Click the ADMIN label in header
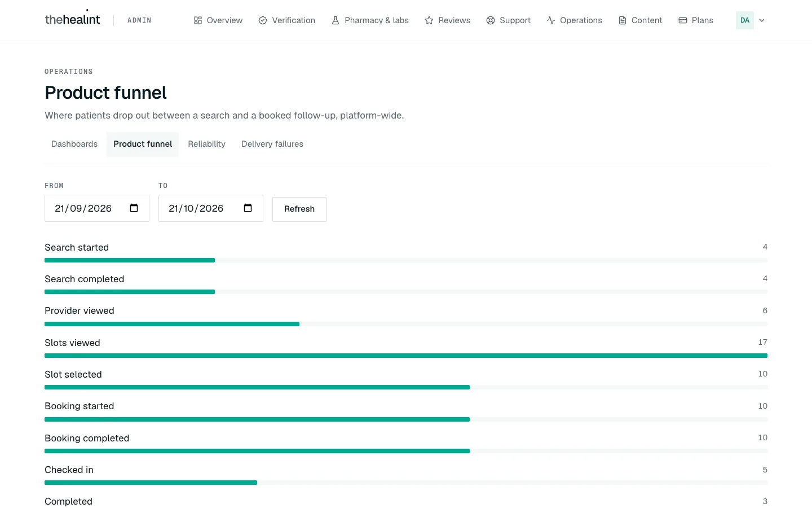 [x=139, y=20]
